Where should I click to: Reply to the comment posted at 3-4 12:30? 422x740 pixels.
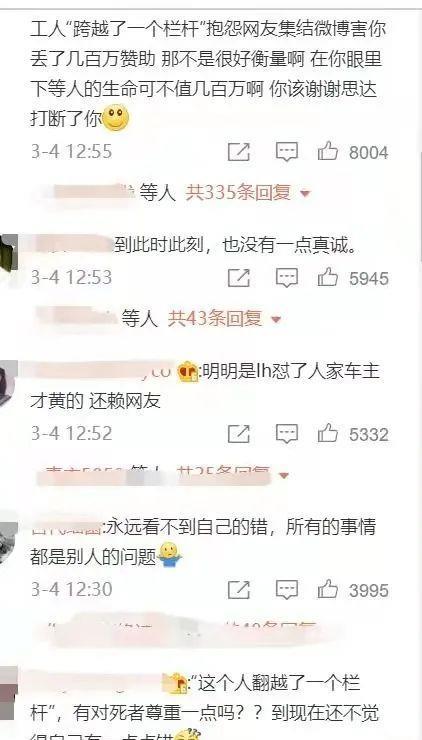[287, 590]
